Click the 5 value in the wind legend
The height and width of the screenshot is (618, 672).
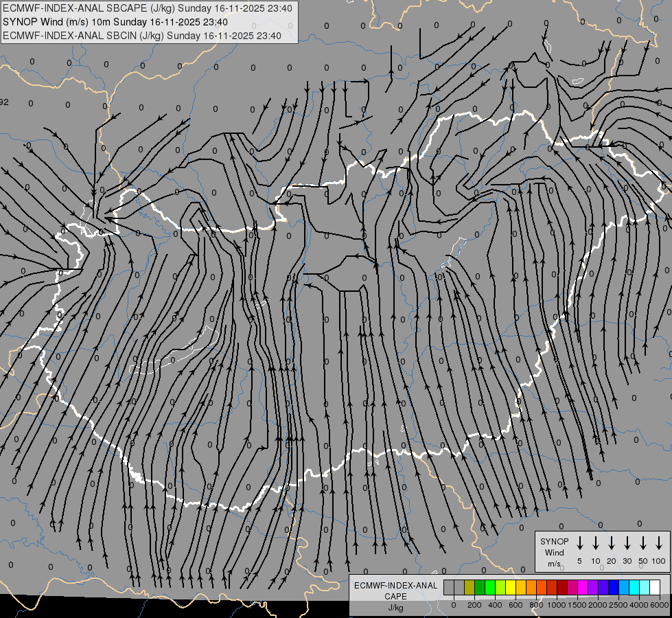click(579, 561)
